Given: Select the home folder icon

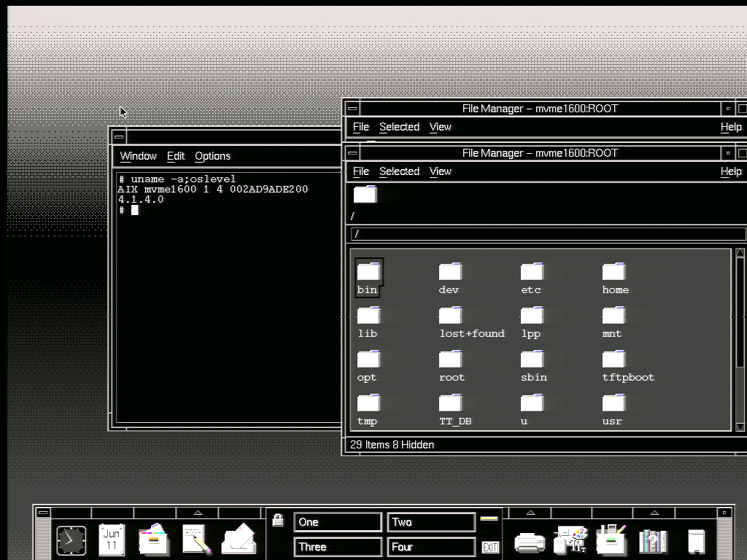Looking at the screenshot, I should (x=614, y=271).
